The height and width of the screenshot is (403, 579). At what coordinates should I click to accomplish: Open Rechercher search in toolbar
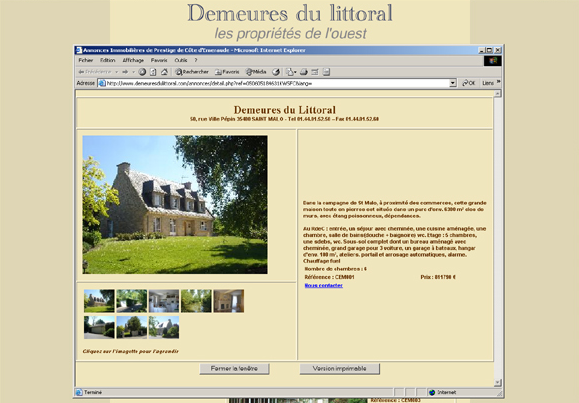tap(192, 72)
